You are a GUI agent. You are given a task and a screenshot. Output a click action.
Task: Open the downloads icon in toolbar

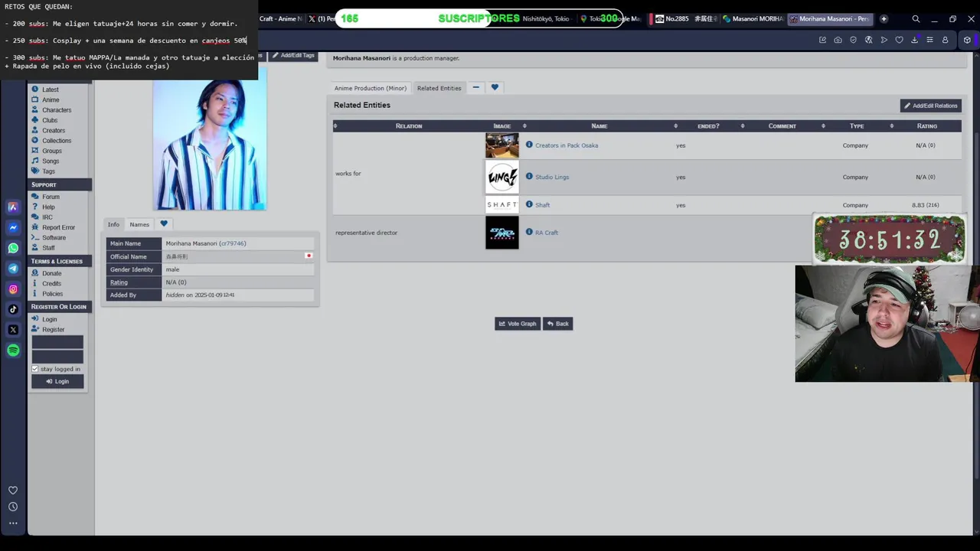[x=914, y=40]
